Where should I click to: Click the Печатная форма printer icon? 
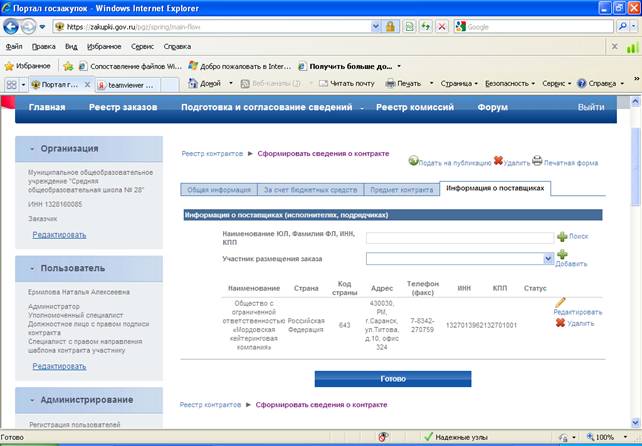coord(537,160)
